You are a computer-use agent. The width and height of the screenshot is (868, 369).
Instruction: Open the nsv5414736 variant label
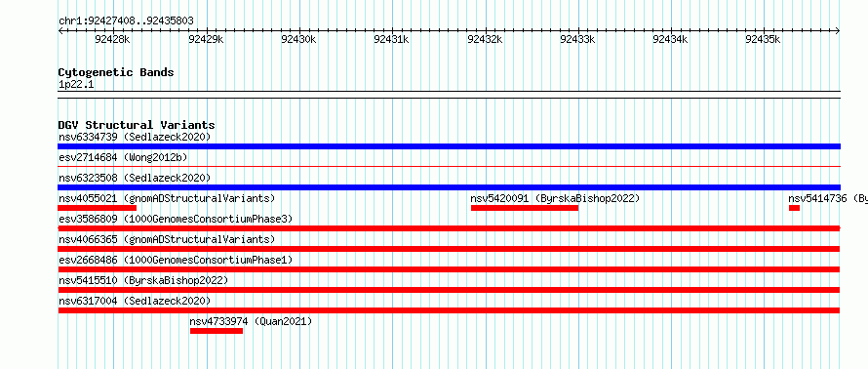coord(828,198)
